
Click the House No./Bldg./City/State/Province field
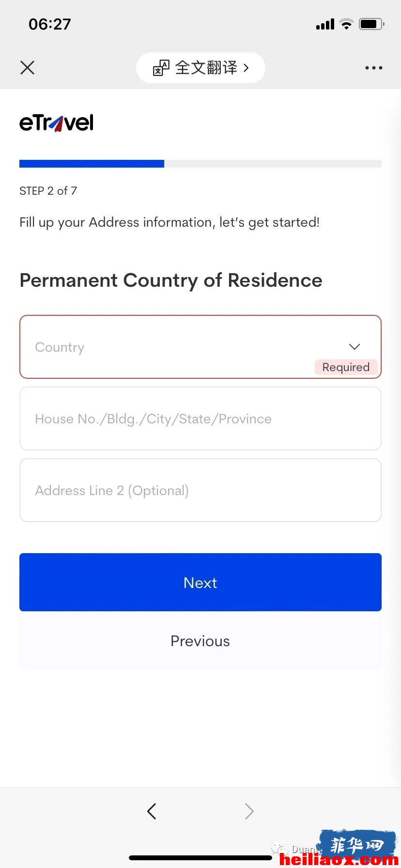tap(200, 418)
